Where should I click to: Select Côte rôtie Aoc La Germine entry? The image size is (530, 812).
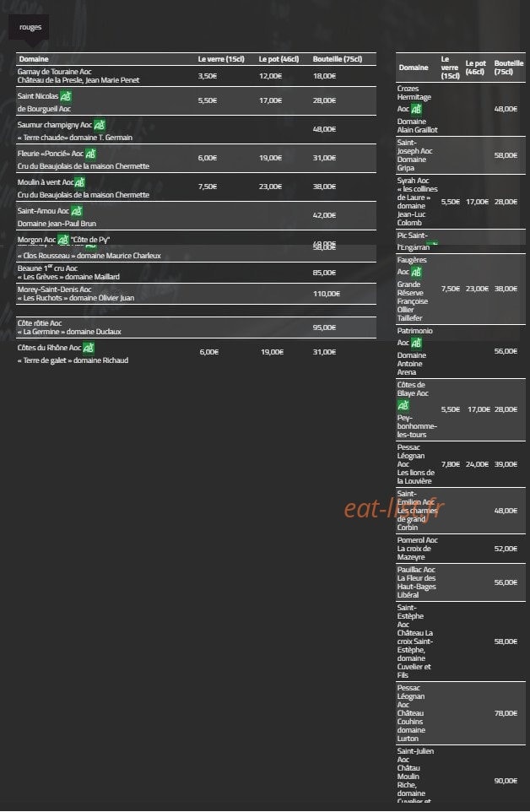point(196,328)
